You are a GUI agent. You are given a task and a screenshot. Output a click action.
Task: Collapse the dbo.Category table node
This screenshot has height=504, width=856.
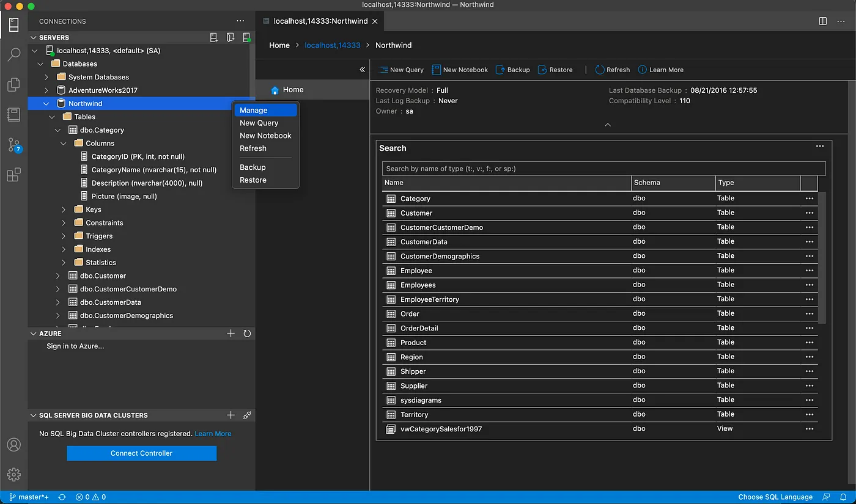point(58,130)
